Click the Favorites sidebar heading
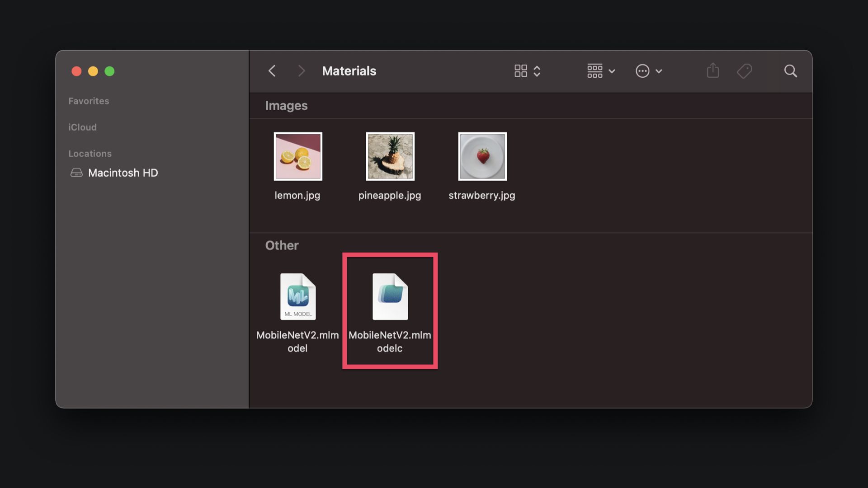The width and height of the screenshot is (868, 488). [x=89, y=101]
